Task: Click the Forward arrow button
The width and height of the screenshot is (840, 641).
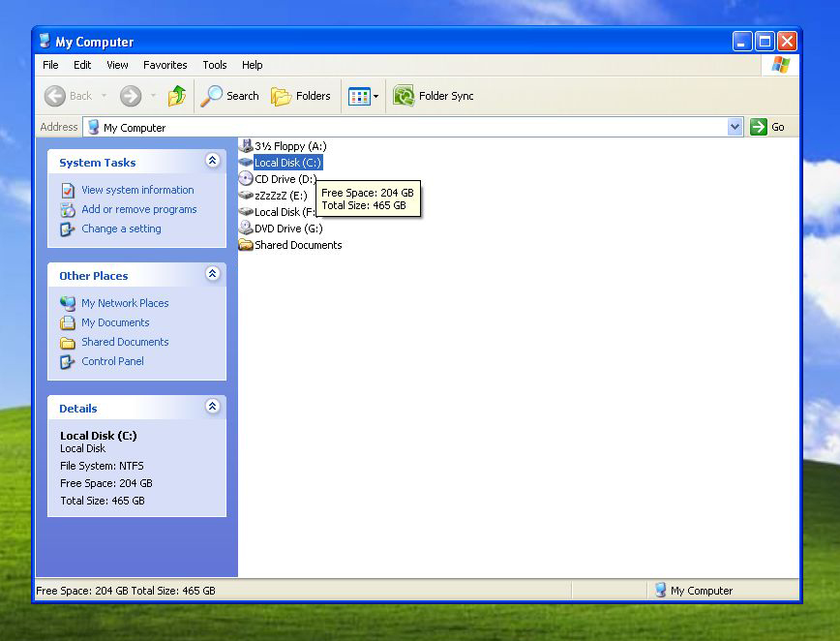Action: coord(131,96)
